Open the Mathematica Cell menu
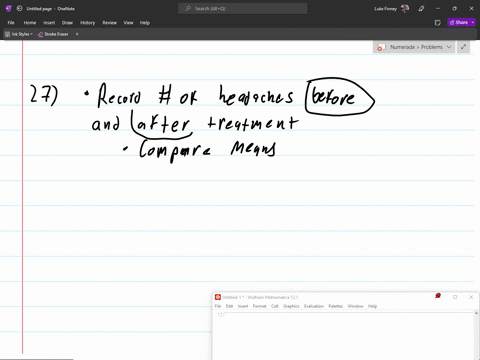This screenshot has width=480, height=360. pyautogui.click(x=275, y=306)
